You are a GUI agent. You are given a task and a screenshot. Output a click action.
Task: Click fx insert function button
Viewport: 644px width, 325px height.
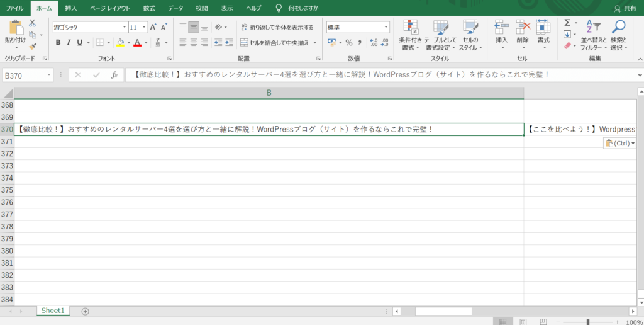(x=114, y=76)
